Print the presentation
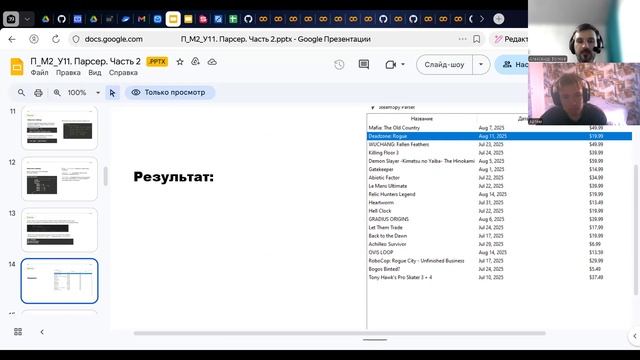 coord(38,93)
